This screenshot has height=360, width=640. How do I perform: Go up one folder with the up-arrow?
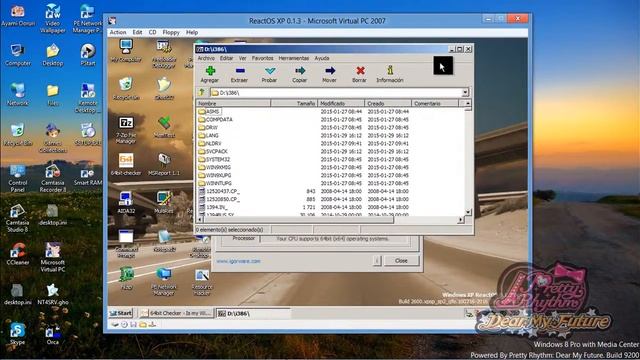(x=202, y=92)
